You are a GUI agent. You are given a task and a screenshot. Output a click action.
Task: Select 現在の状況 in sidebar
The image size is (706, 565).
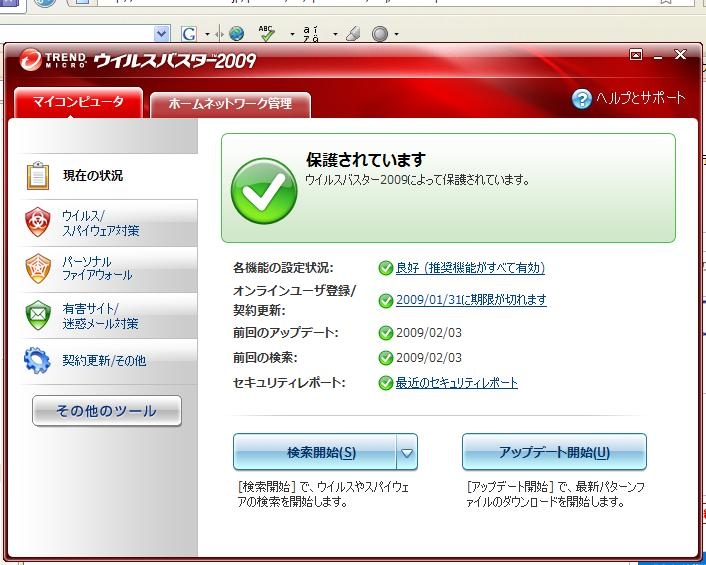click(x=108, y=176)
